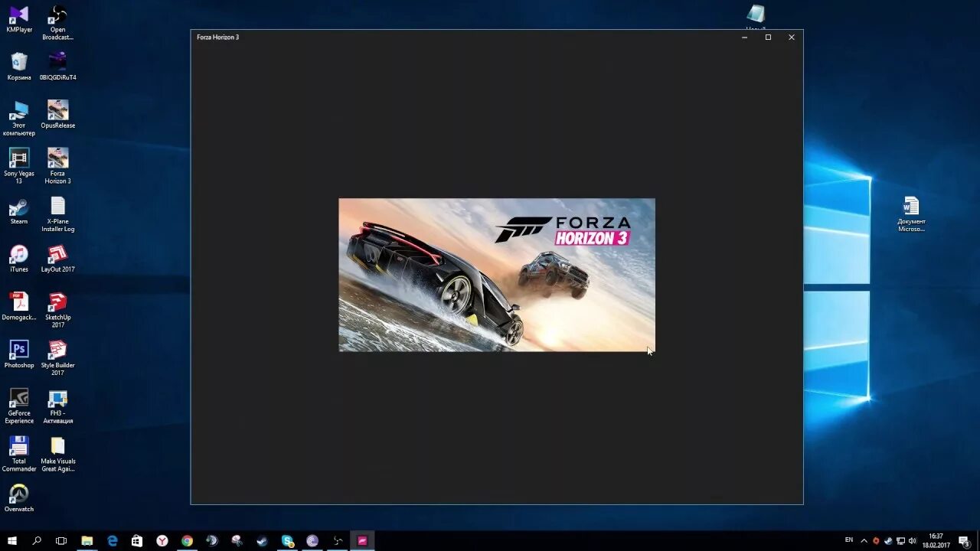The height and width of the screenshot is (551, 980).
Task: Click the Forza Horizon 3 title bar text
Action: (x=218, y=37)
